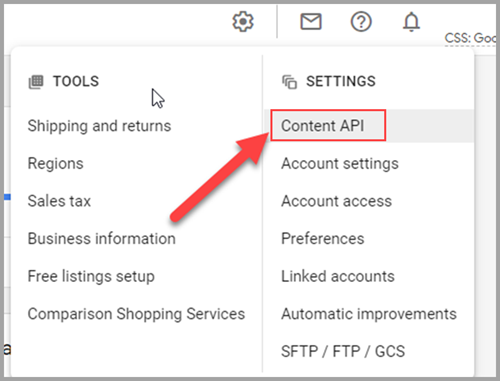Click the CSS: Google label
The width and height of the screenshot is (500, 381).
(x=470, y=38)
